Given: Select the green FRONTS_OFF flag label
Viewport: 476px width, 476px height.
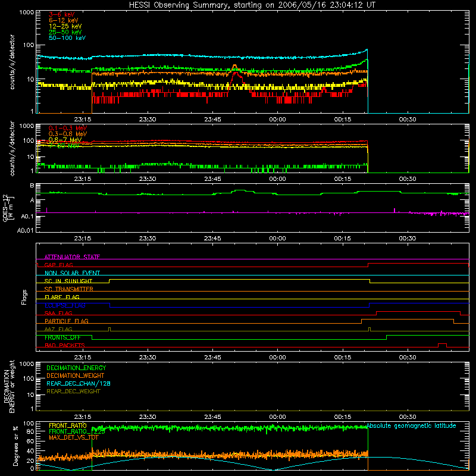Looking at the screenshot, I should 62,337.
